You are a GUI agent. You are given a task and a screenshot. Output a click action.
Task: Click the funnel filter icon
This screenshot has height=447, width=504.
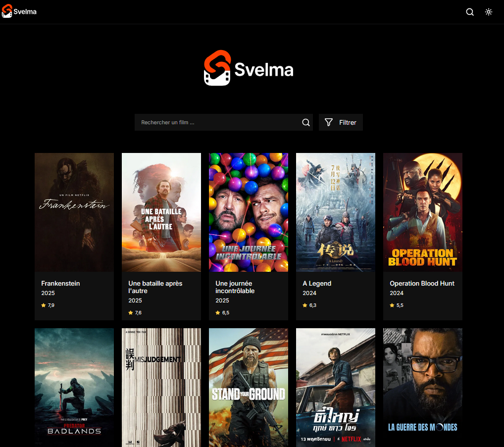pos(329,122)
